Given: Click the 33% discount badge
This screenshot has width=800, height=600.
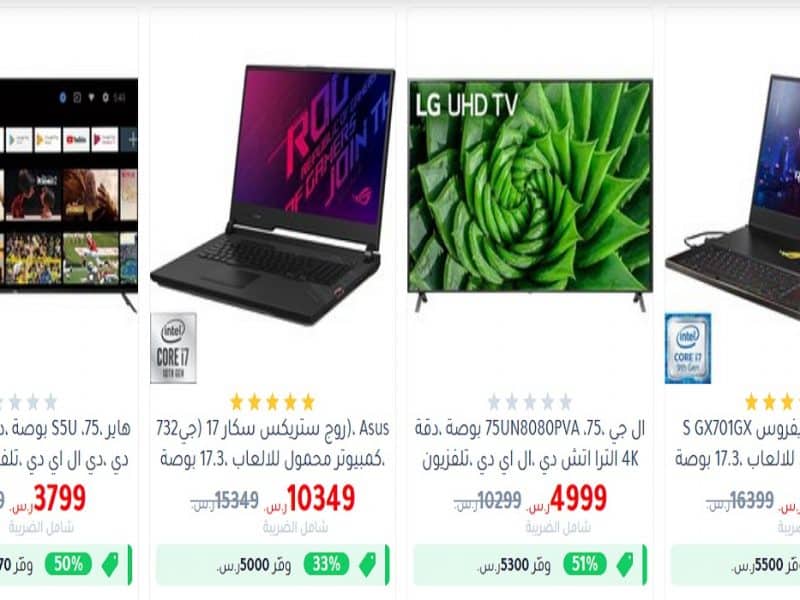Looking at the screenshot, I should pos(327,564).
